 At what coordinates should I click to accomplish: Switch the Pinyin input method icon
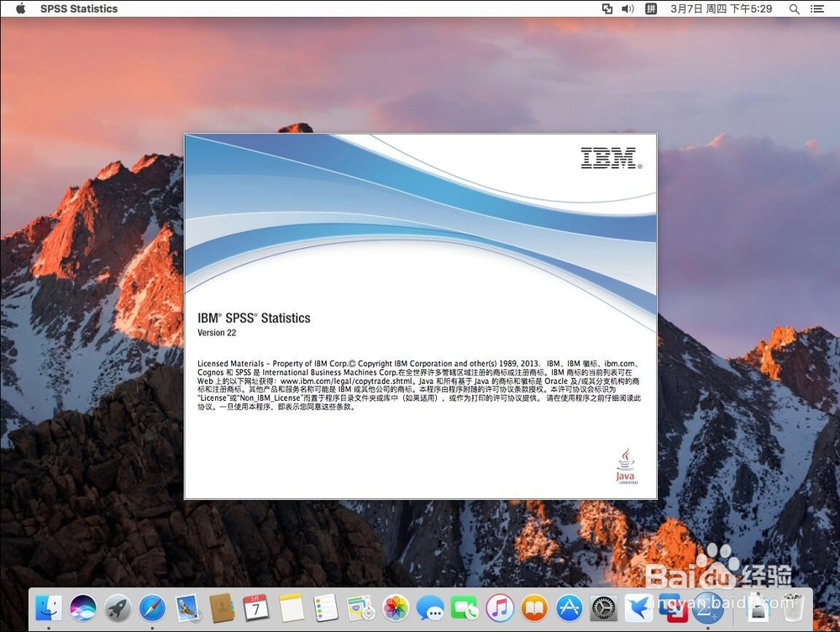tap(651, 8)
